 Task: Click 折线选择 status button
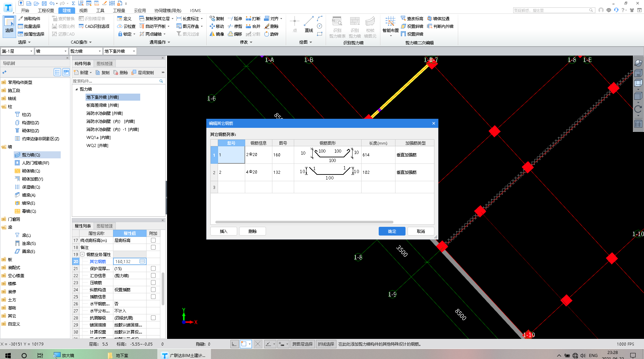click(x=326, y=344)
